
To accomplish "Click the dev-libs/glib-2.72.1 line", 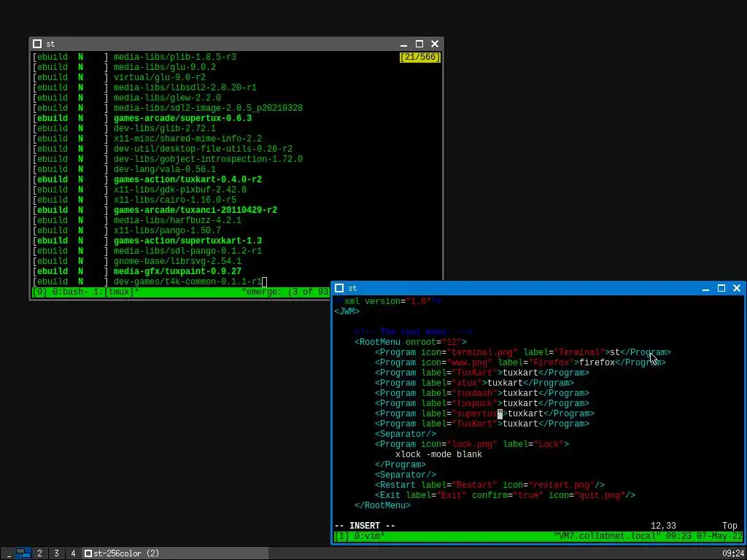I will (x=165, y=128).
